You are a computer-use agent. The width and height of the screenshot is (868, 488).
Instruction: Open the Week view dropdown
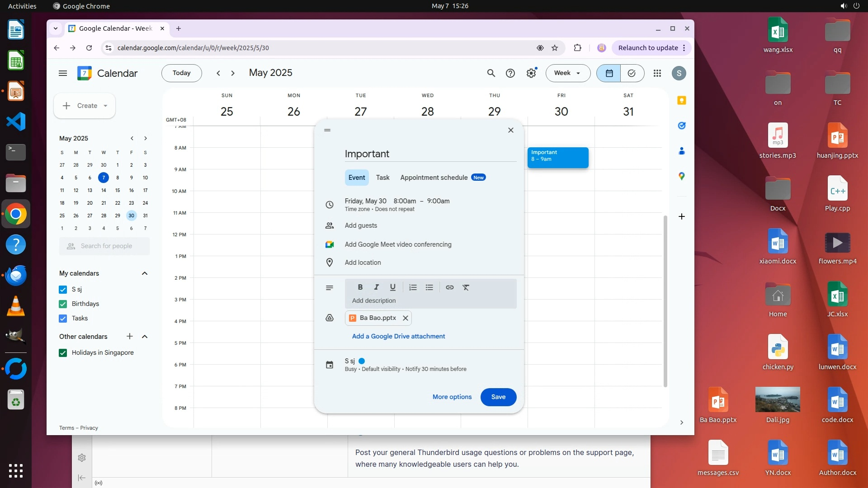click(568, 73)
